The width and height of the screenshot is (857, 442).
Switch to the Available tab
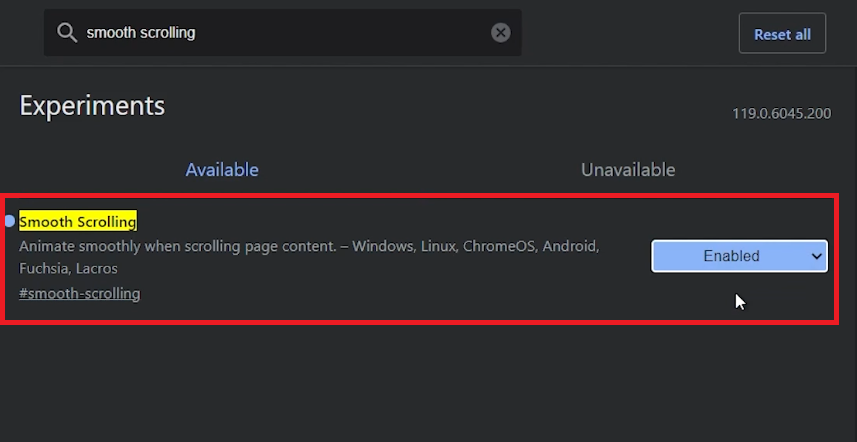pos(222,170)
